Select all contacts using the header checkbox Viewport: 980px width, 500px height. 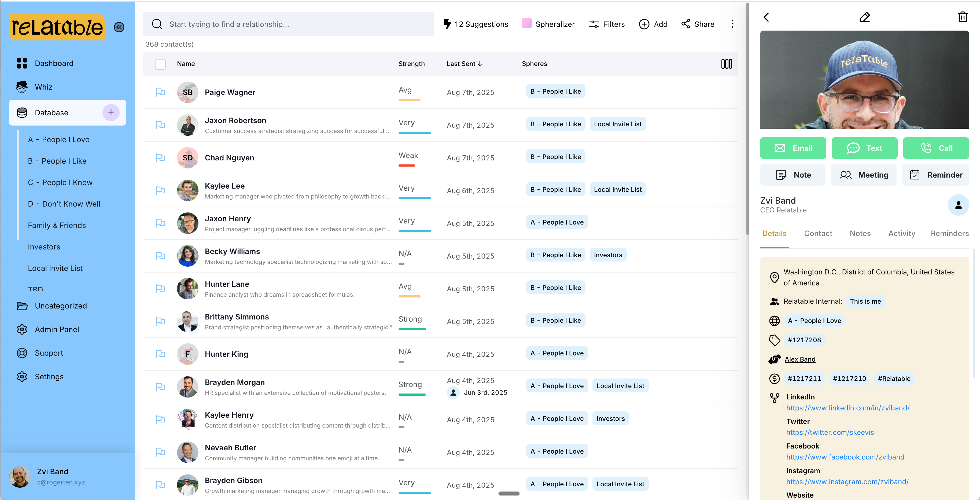[x=160, y=64]
